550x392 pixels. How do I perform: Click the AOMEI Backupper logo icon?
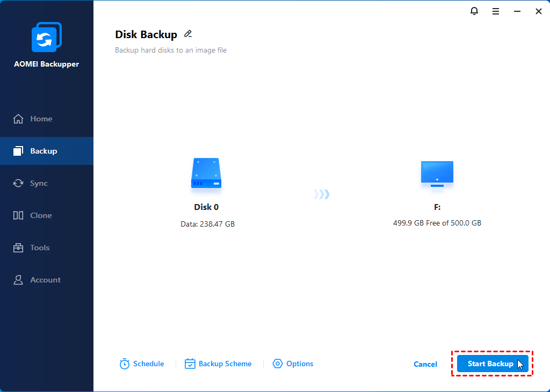click(x=46, y=38)
